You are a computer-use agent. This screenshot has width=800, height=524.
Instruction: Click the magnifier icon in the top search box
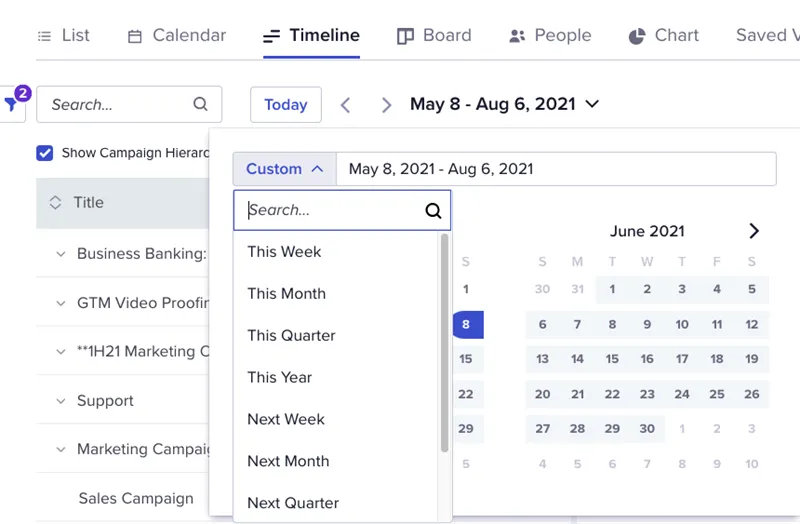coord(201,104)
